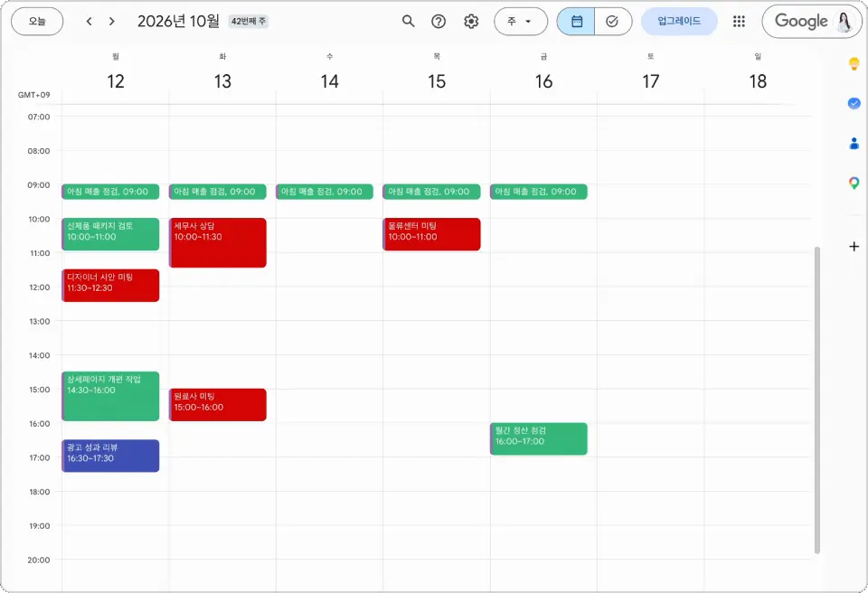
Task: Open Wednesday's 아침 매출 점검 event
Action: 325,192
